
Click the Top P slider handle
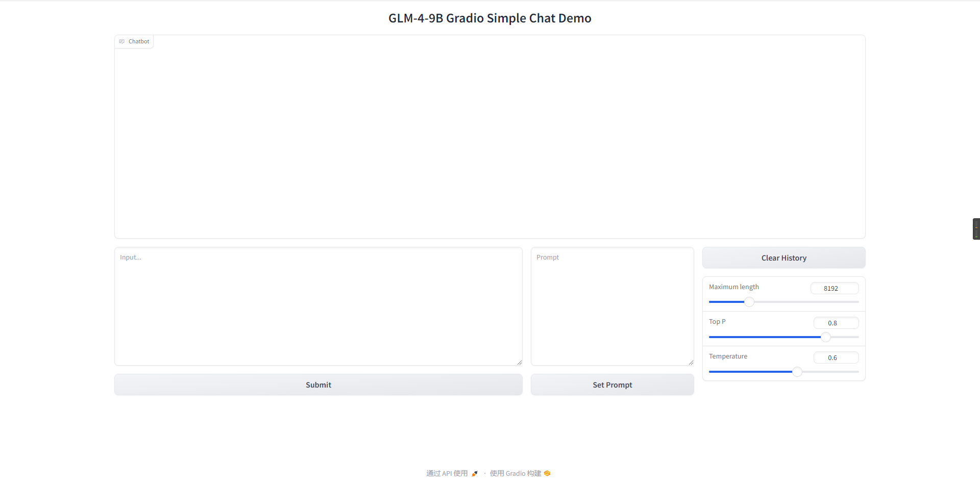pyautogui.click(x=826, y=337)
